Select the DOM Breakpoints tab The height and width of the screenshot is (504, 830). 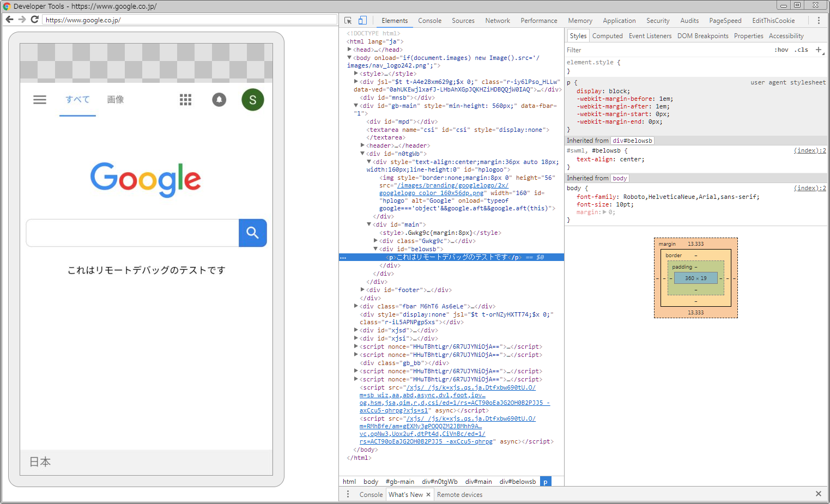[702, 36]
